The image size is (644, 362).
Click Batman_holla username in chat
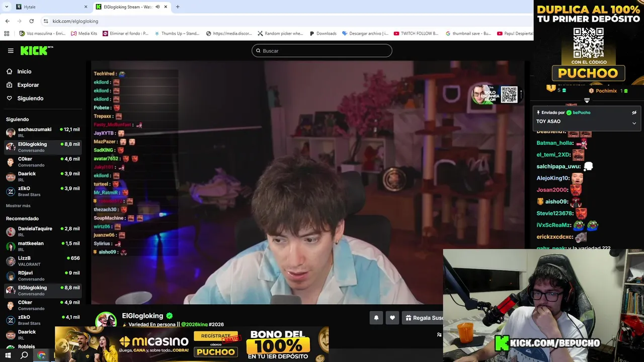click(x=554, y=143)
